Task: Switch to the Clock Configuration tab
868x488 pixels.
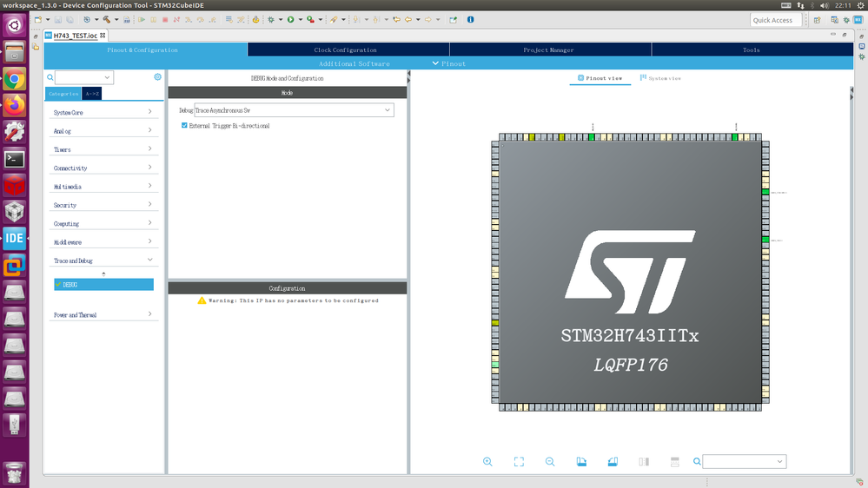Action: click(x=348, y=49)
